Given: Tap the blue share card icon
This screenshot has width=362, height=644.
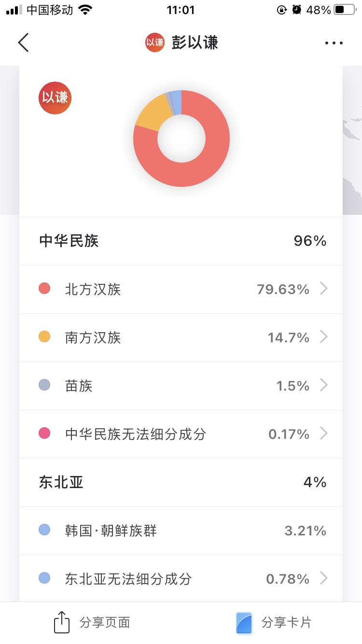Looking at the screenshot, I should tap(244, 623).
